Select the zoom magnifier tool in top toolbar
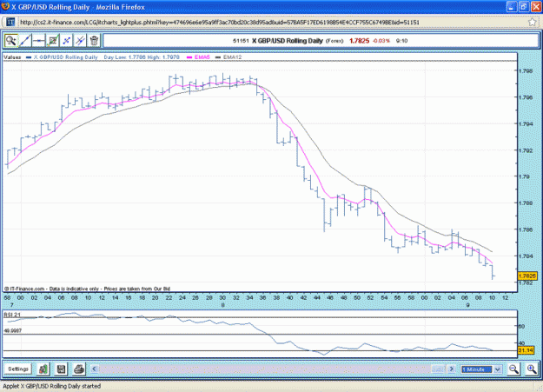This screenshot has height=392, width=543. pyautogui.click(x=10, y=41)
